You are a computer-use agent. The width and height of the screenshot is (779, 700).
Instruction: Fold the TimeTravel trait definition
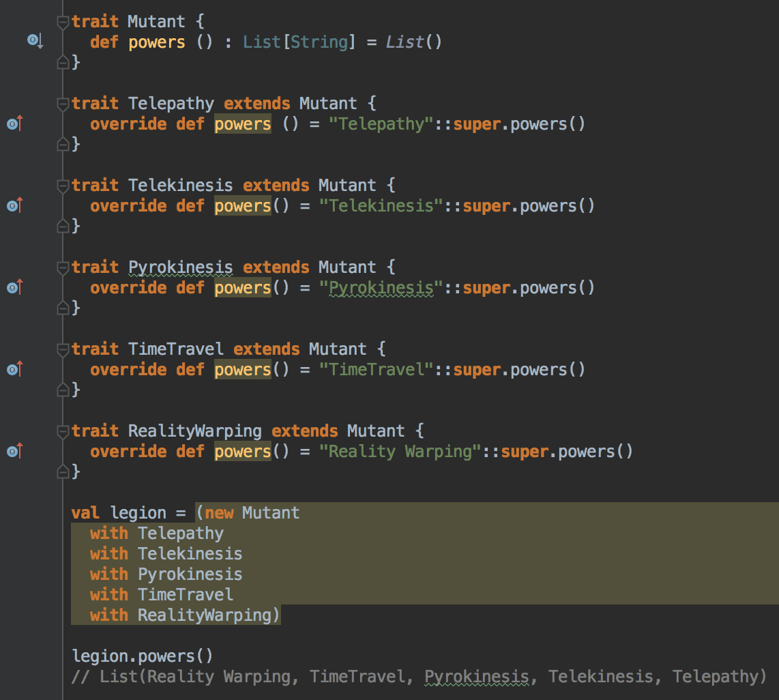63,350
